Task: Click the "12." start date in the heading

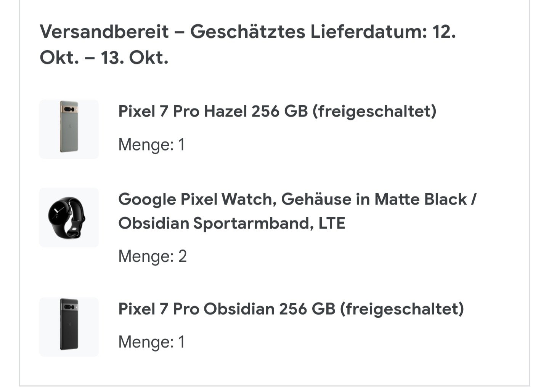Action: (x=444, y=31)
